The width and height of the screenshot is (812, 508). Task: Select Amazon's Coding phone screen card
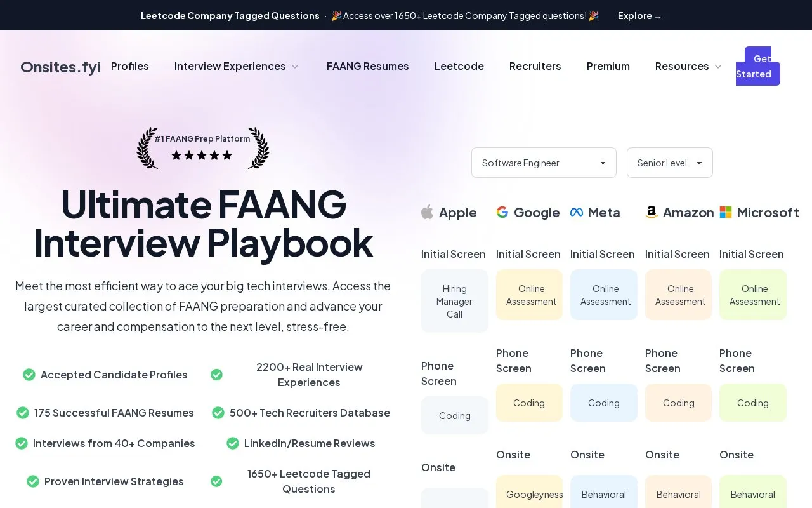(679, 403)
